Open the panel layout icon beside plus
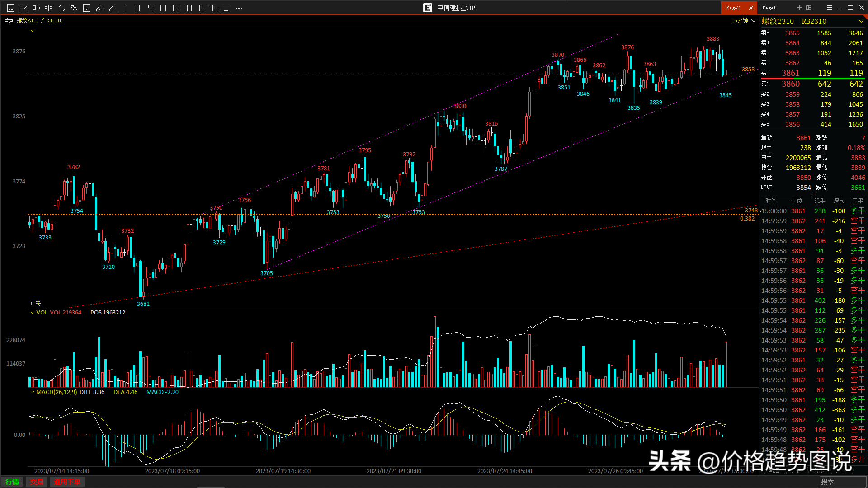 tap(809, 8)
